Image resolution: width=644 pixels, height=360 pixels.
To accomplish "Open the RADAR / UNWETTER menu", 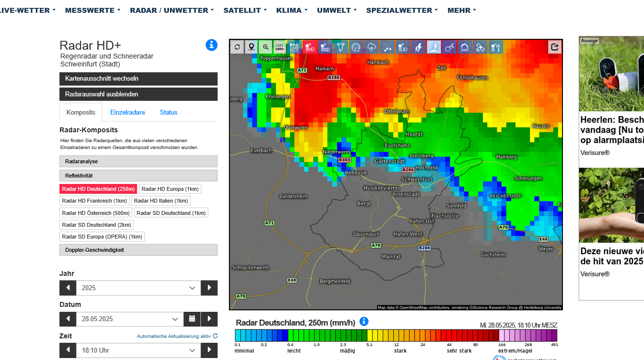I will click(x=171, y=10).
